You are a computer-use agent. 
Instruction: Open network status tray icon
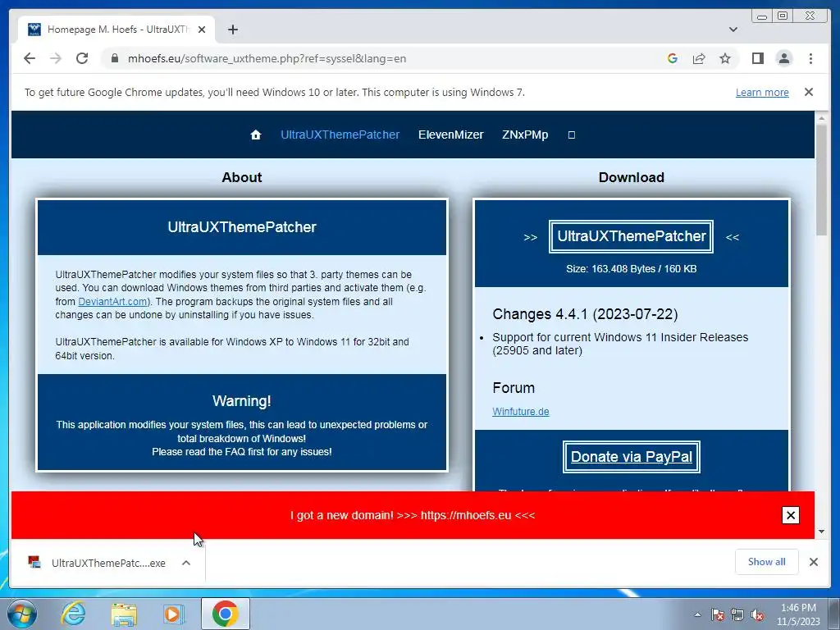point(737,614)
